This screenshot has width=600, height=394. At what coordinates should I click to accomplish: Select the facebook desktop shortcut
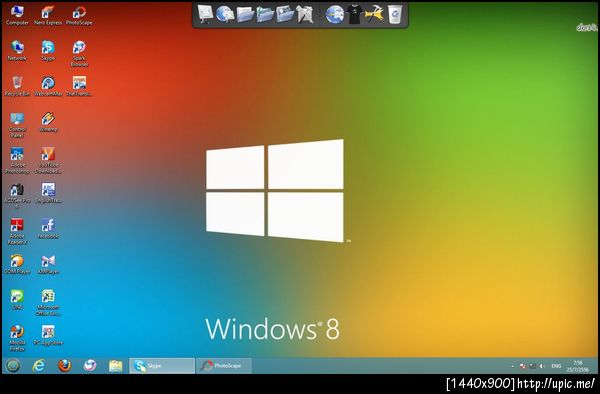coord(48,228)
